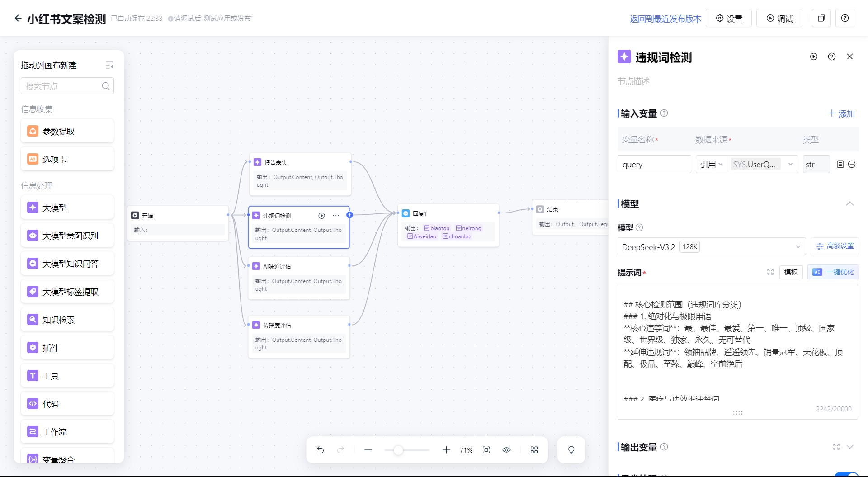Run the 违规词检测 node with its play icon
Image resolution: width=868 pixels, height=477 pixels.
[x=321, y=216]
